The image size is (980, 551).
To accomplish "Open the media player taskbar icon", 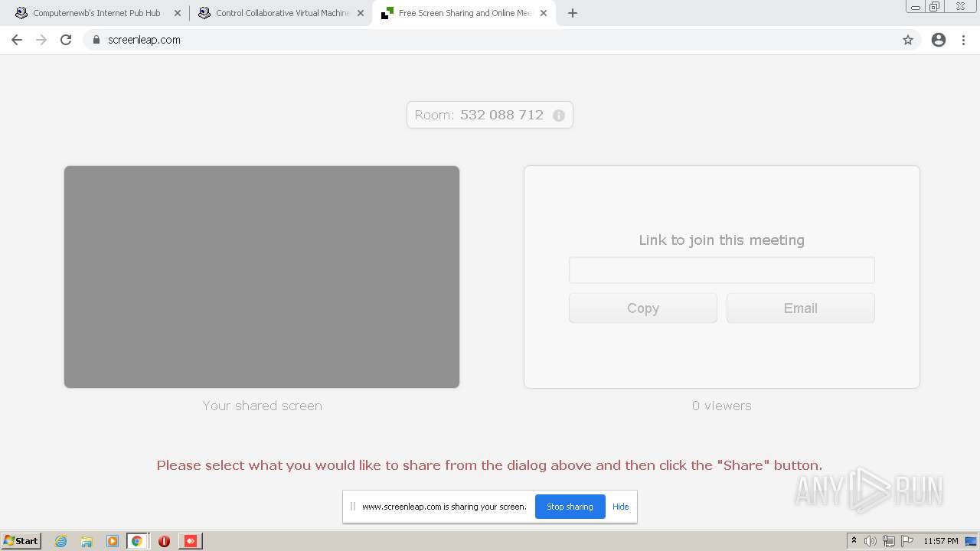I will click(113, 541).
